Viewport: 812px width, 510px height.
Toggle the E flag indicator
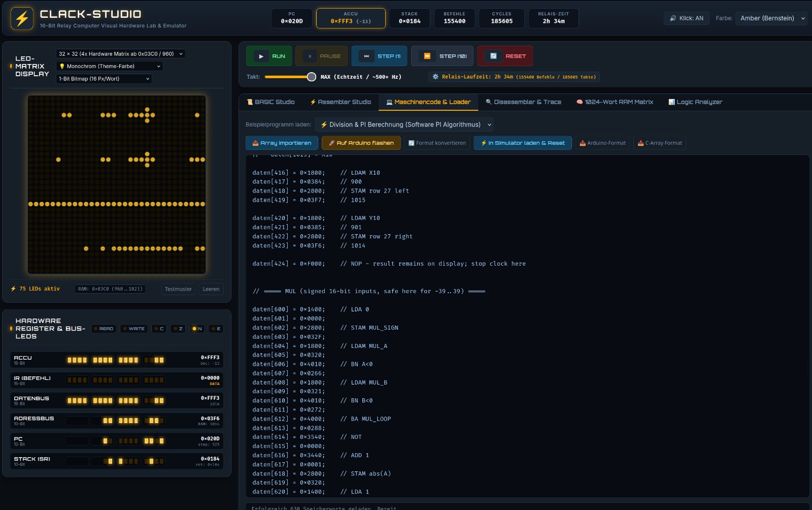(x=216, y=329)
